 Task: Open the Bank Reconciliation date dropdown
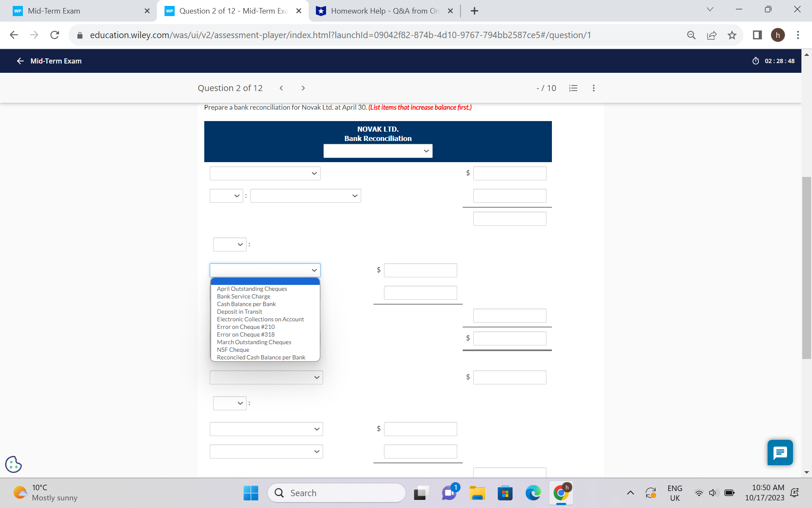coord(378,151)
